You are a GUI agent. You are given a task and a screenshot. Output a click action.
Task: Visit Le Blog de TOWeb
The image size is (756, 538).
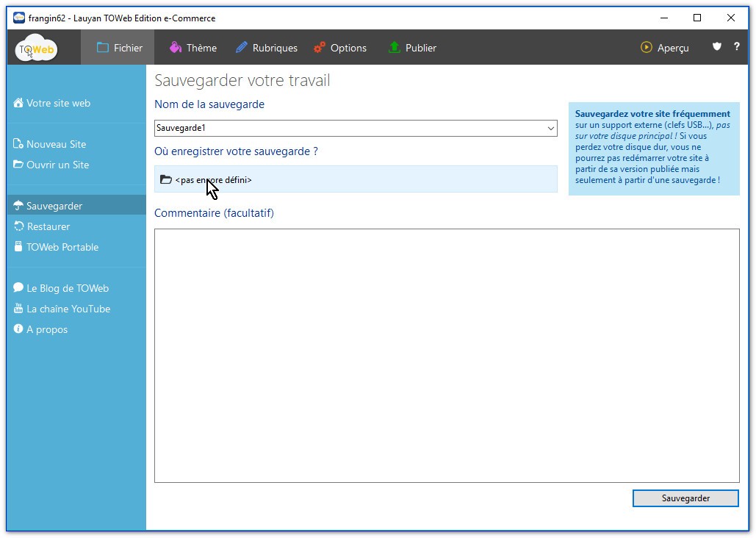pyautogui.click(x=67, y=288)
